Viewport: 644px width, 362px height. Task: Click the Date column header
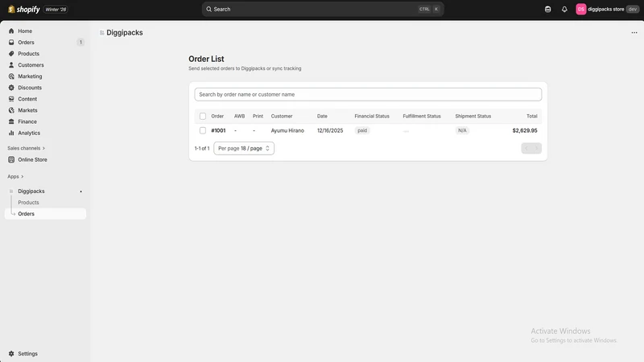pyautogui.click(x=322, y=116)
